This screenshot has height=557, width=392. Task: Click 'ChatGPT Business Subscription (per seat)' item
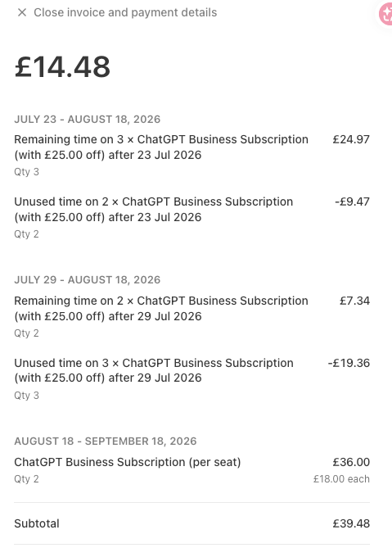[x=128, y=462]
